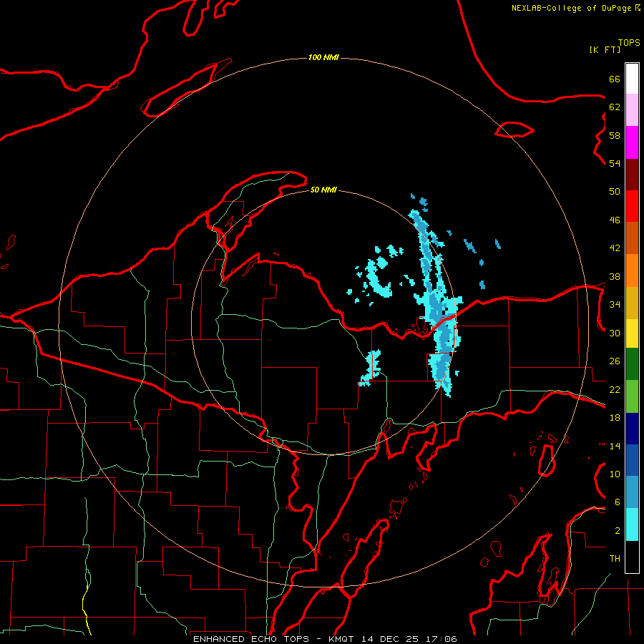The width and height of the screenshot is (644, 644).
Task: Click the dark red swatch between 54 and 50
Action: click(632, 175)
